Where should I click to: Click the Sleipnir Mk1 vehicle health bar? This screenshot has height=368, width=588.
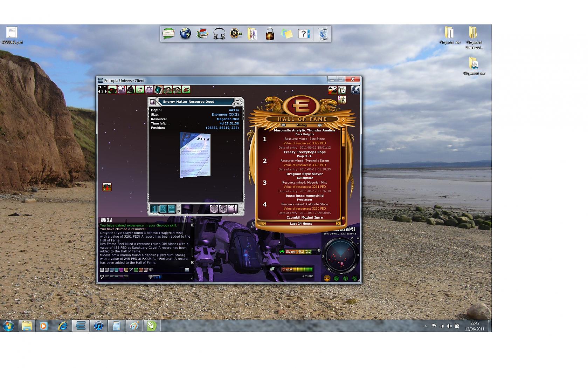[x=300, y=252]
